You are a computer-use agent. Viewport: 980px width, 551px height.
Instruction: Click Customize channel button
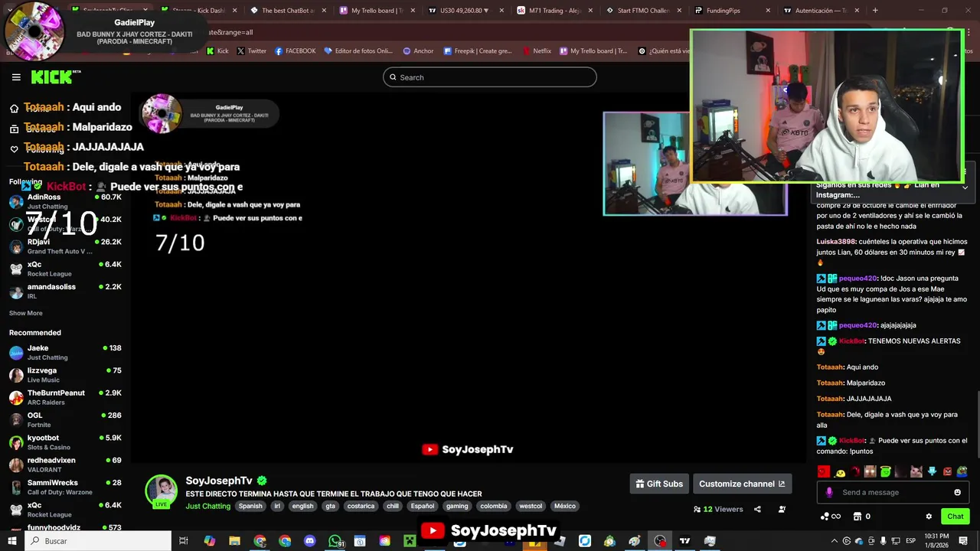742,484
